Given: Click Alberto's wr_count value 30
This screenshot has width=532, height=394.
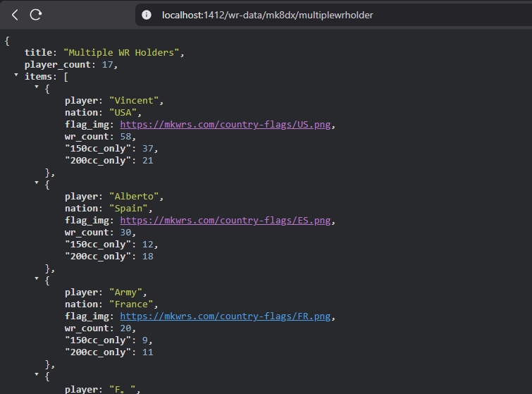Looking at the screenshot, I should click(x=125, y=233).
